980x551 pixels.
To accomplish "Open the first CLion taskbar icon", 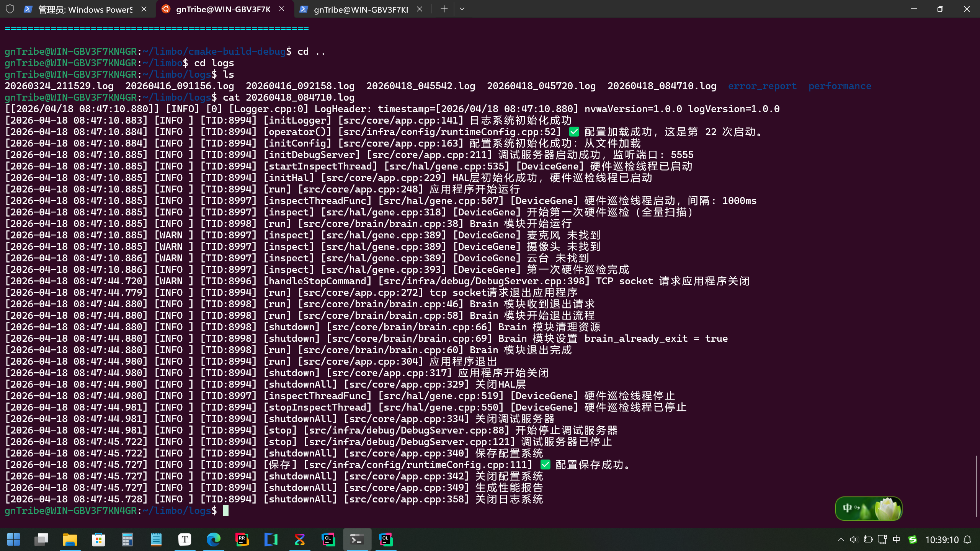I will tap(328, 540).
